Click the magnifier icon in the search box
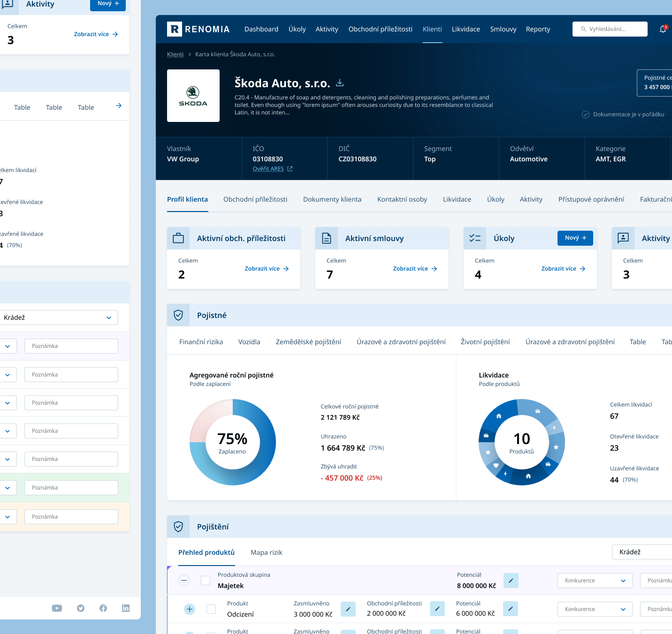Screen dimensions: 672x634 (584, 29)
